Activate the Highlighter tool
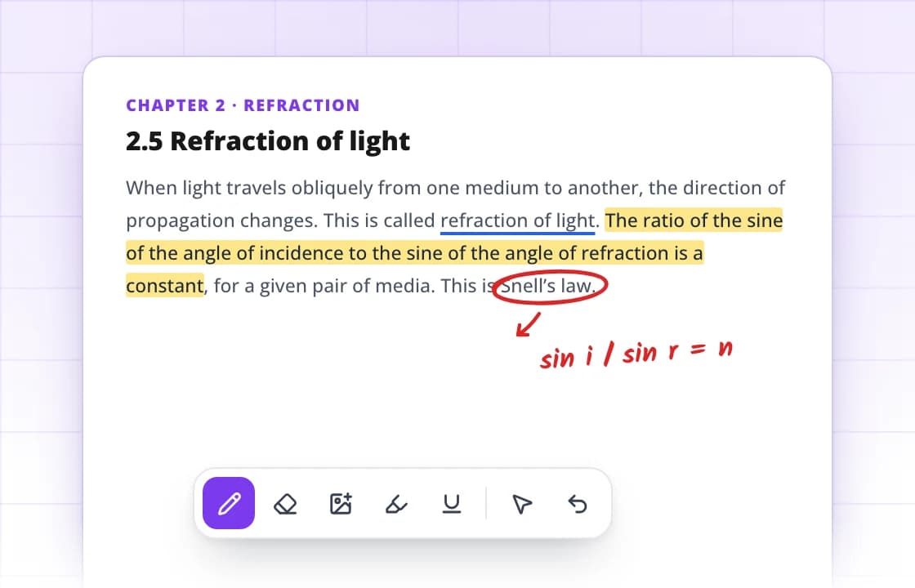The width and height of the screenshot is (915, 588). 396,503
